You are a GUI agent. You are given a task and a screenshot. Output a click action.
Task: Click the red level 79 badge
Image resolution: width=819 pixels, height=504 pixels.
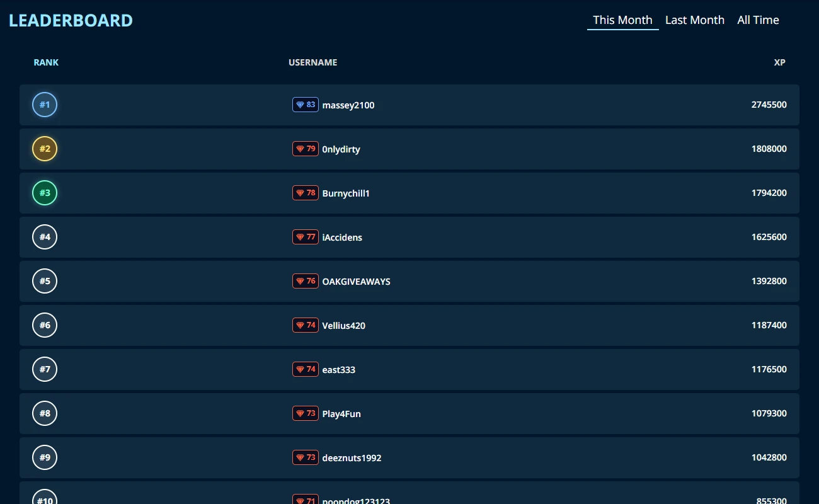[306, 149]
